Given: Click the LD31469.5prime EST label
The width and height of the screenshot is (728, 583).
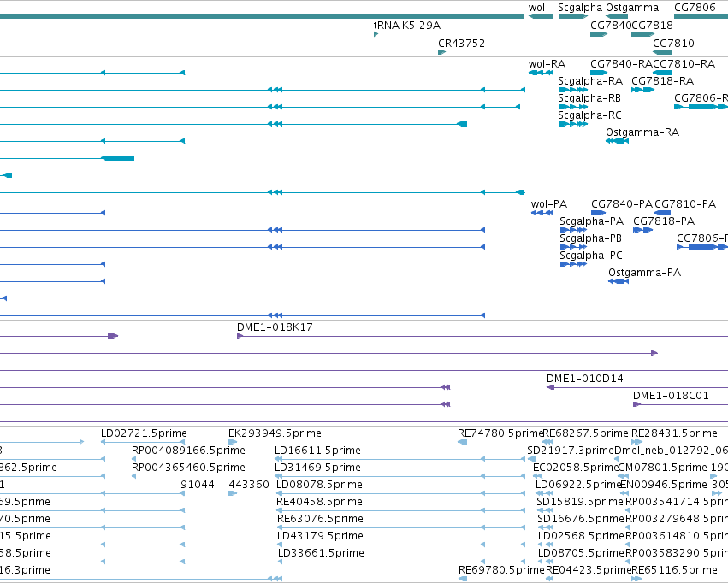Looking at the screenshot, I should 317,468.
